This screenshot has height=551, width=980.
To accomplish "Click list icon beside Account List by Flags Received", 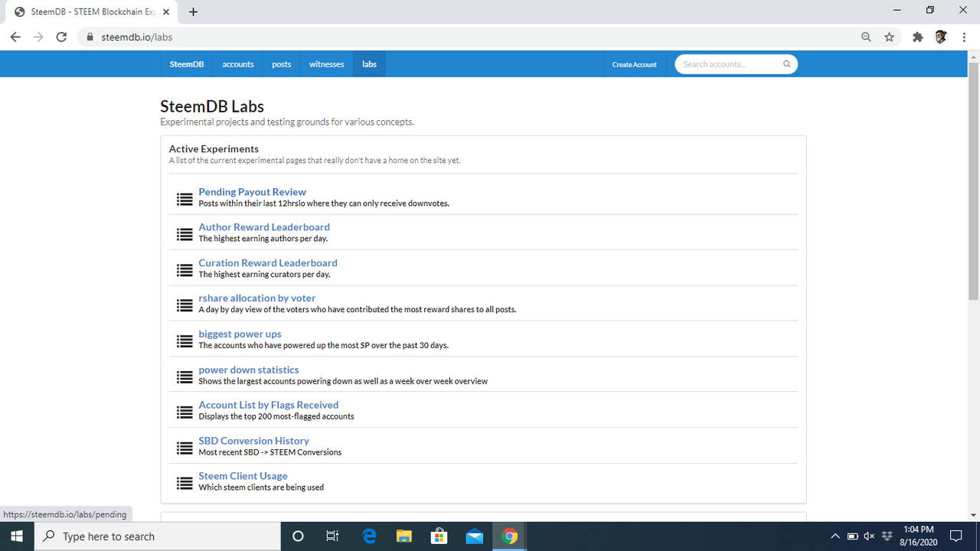I will click(185, 412).
